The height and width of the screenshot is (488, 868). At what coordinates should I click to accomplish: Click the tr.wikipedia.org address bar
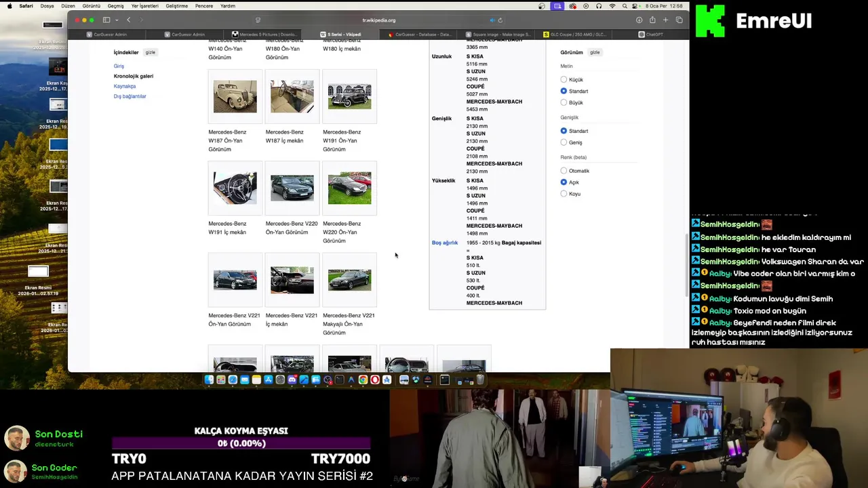(378, 20)
